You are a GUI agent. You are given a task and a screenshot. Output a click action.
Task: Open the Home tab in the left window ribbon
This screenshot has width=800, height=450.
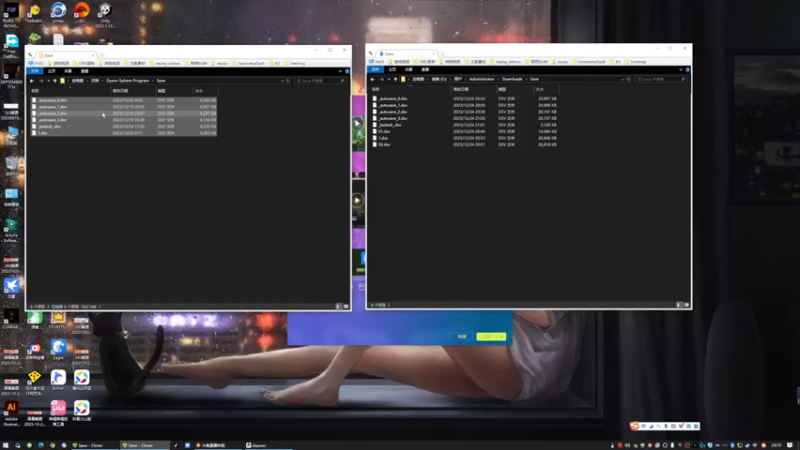52,71
